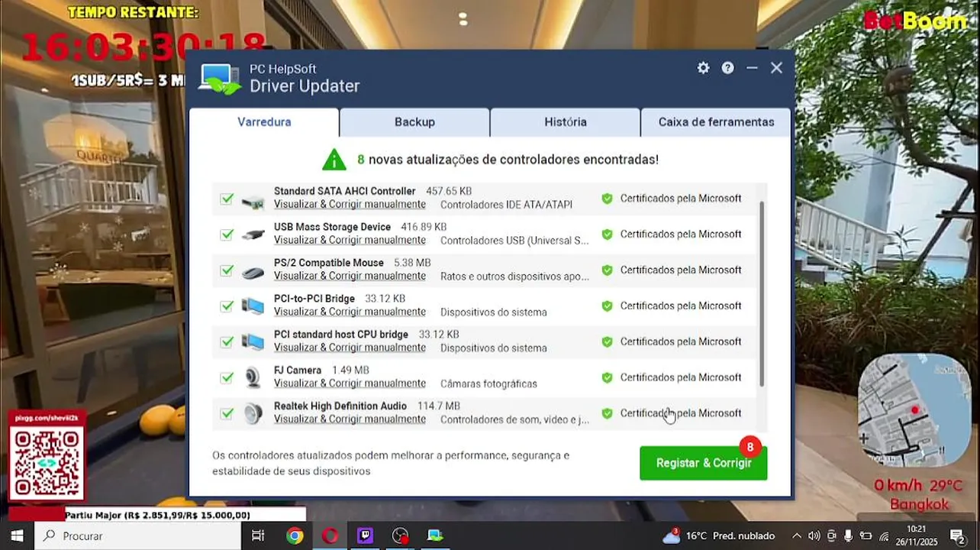Uncheck PCI-to-PCI Bridge checkbox
Image resolution: width=980 pixels, height=550 pixels.
tap(227, 306)
